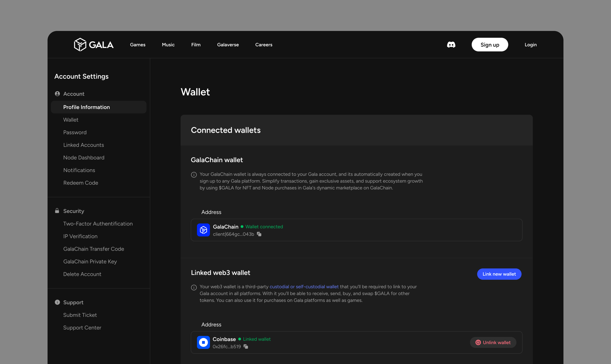Click the Login link

pyautogui.click(x=530, y=45)
